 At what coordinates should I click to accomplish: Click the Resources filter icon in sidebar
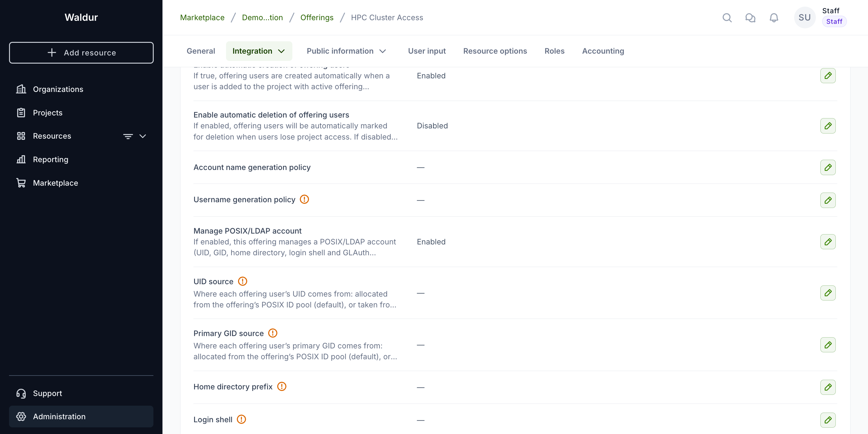[128, 136]
